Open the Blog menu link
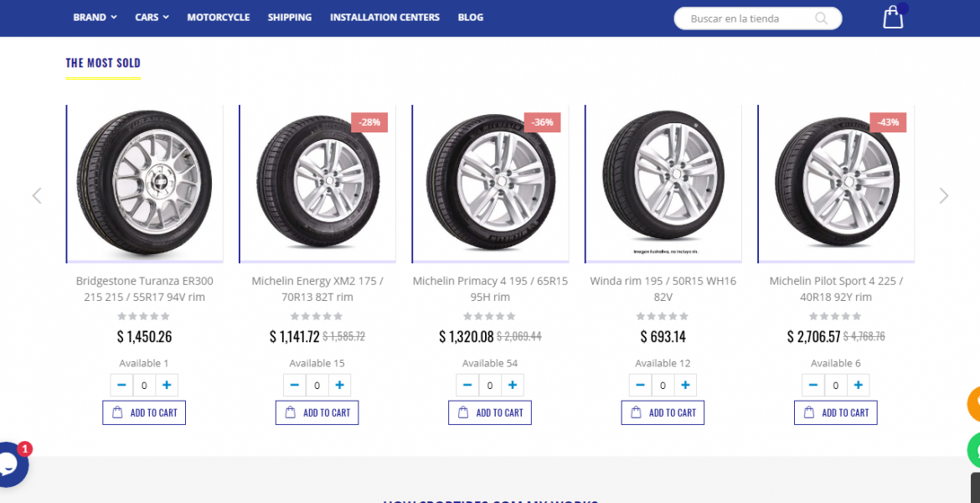Viewport: 980px width, 503px height. pos(471,18)
